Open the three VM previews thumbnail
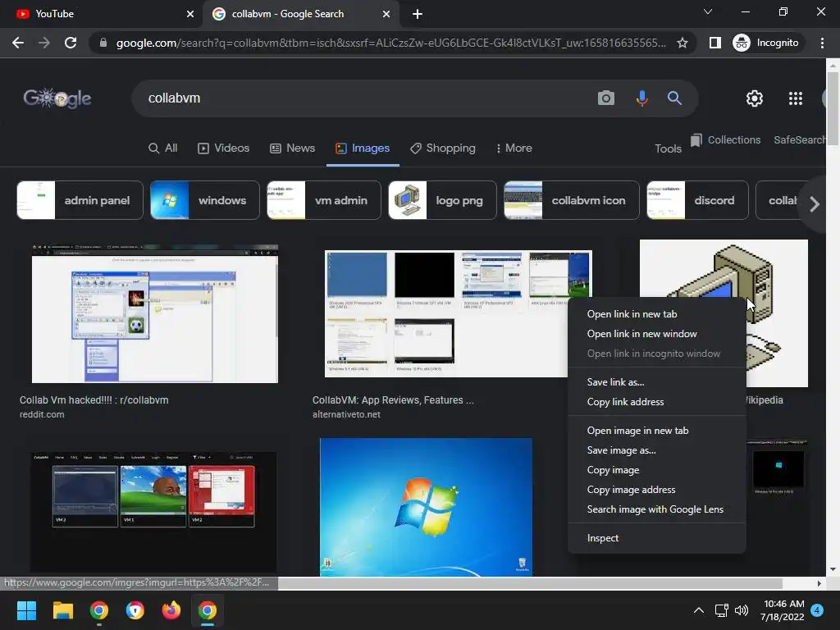840x630 pixels. tap(153, 512)
